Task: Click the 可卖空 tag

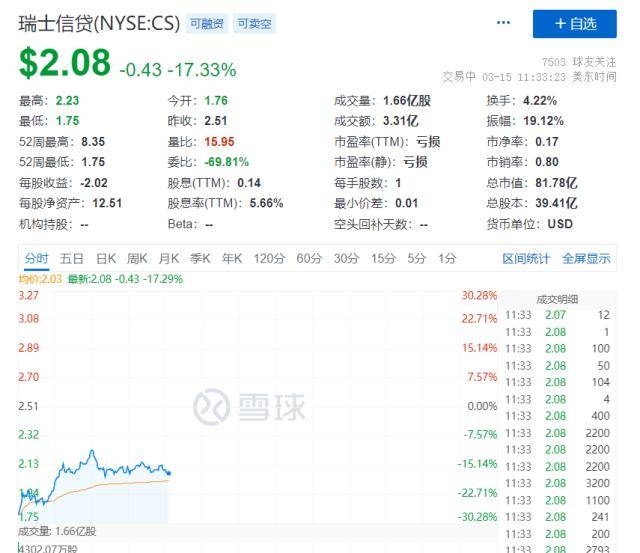Action: pos(255,23)
